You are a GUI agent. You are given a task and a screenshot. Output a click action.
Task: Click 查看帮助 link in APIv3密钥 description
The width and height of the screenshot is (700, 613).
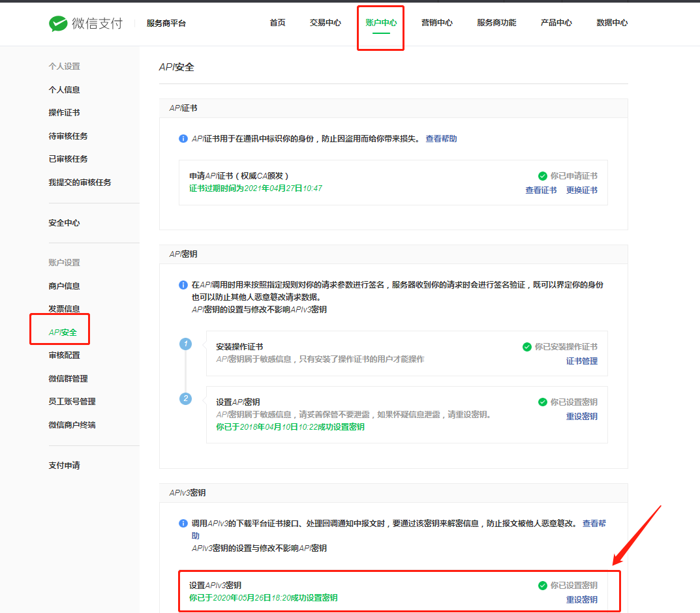[x=594, y=523]
